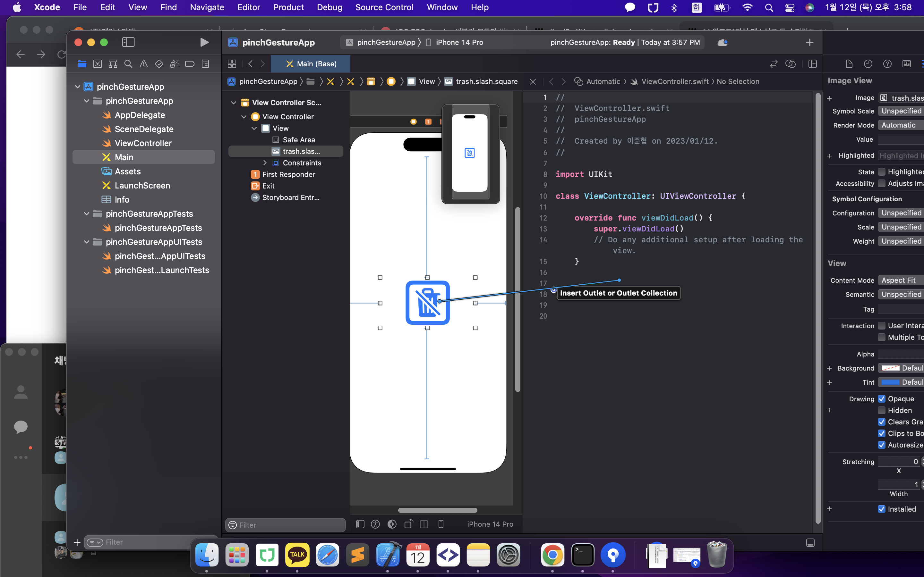
Task: Open the Source Control navigator icon
Action: pos(97,64)
